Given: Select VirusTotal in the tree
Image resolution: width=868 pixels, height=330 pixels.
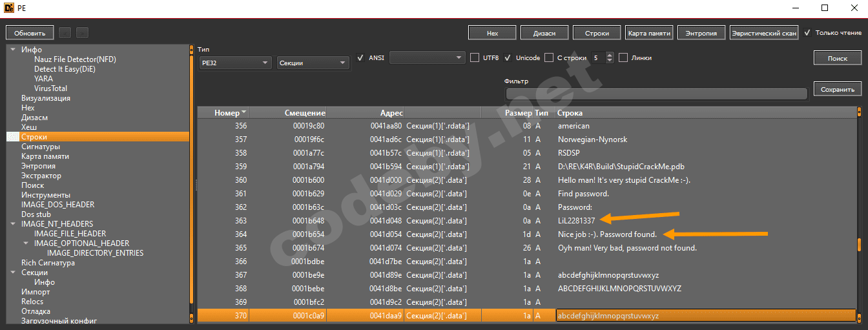Looking at the screenshot, I should tap(50, 88).
